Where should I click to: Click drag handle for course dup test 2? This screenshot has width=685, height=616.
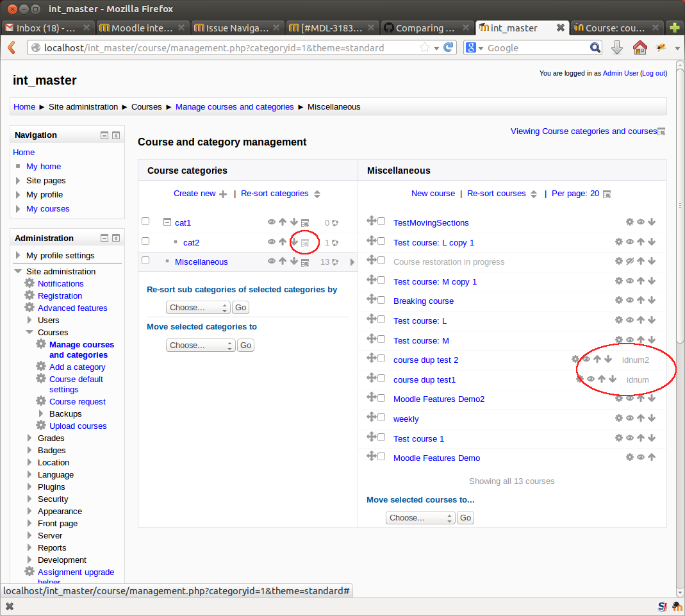point(371,358)
